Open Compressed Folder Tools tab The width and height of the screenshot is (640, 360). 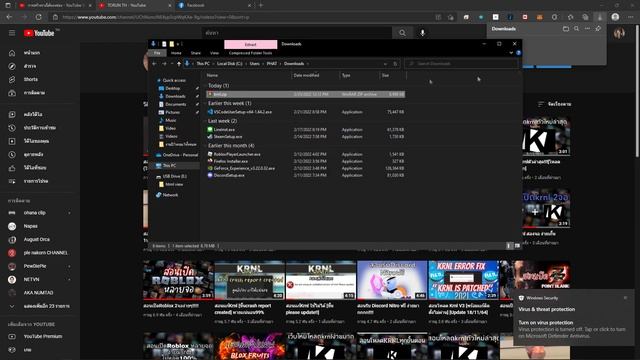[x=250, y=53]
